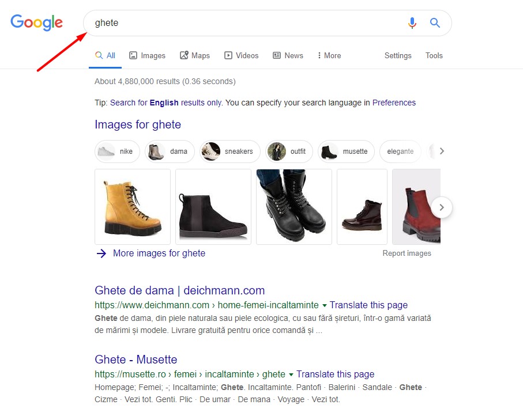
Task: Open the Images for ghete heading
Action: click(138, 124)
